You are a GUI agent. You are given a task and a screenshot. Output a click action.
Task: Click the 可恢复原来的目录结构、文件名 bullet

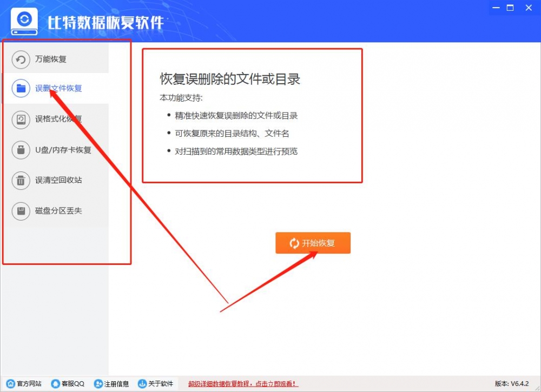pos(232,134)
